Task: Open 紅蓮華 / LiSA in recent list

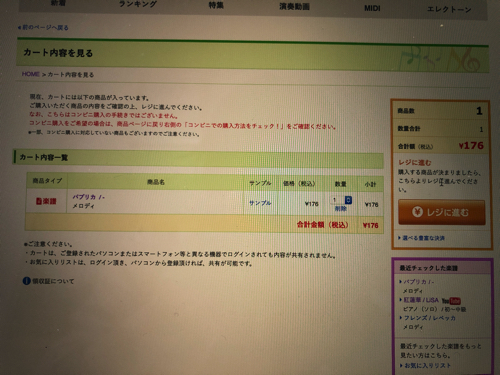Action: 421,300
